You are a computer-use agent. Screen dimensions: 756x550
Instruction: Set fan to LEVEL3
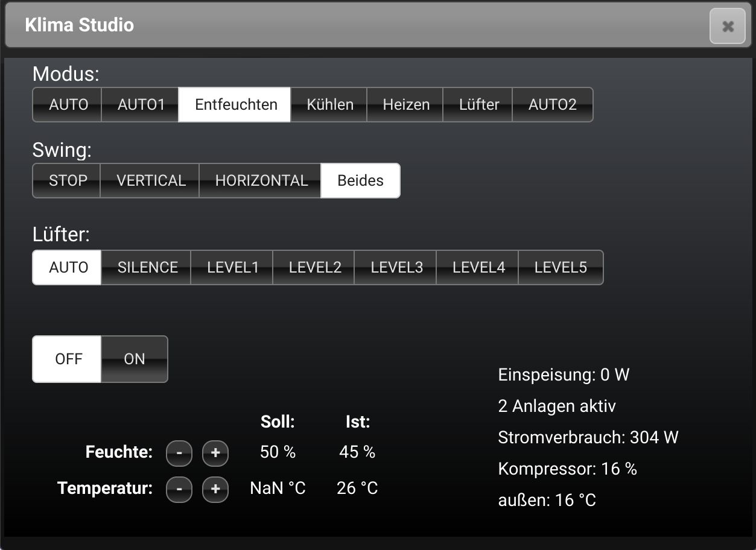(396, 267)
